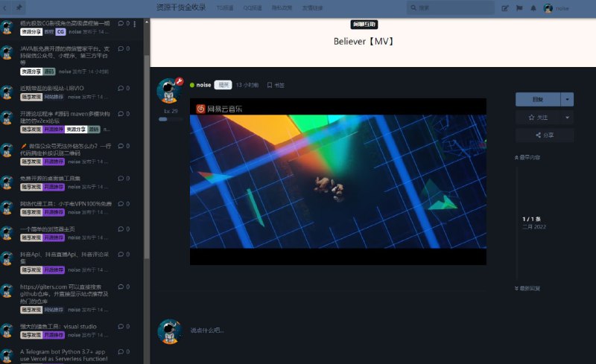Click the Lv. 29 level progress bar
Image resolution: width=596 pixels, height=364 pixels.
[171, 119]
